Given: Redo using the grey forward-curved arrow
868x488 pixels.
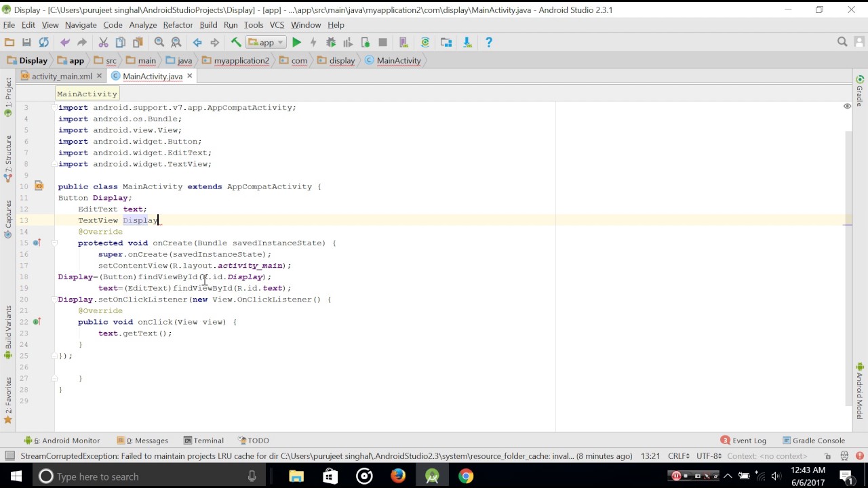Looking at the screenshot, I should 81,42.
